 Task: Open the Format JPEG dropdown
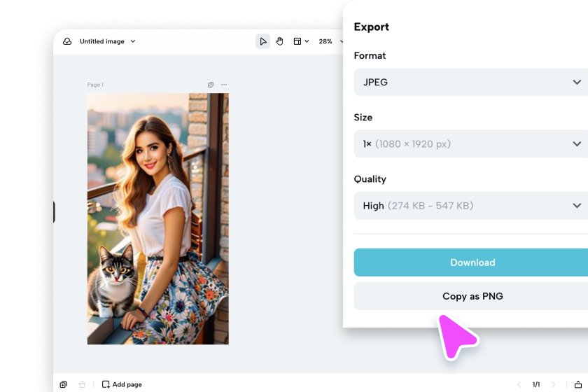pos(471,82)
